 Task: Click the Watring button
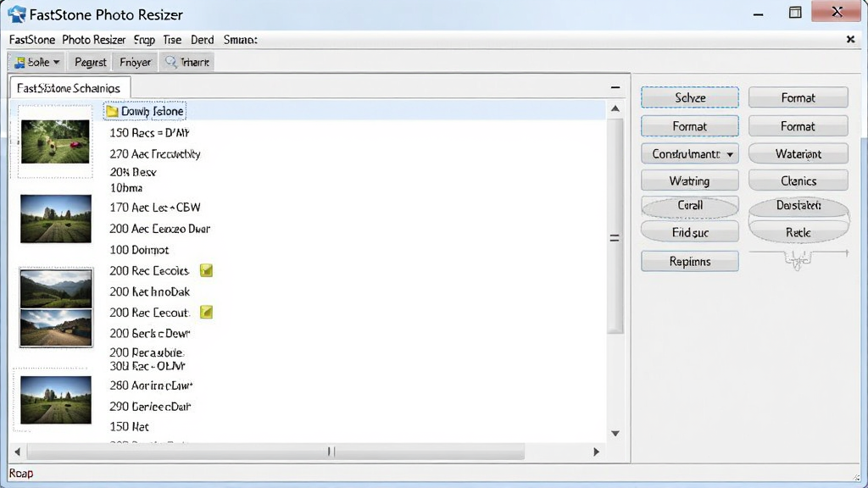coord(690,181)
